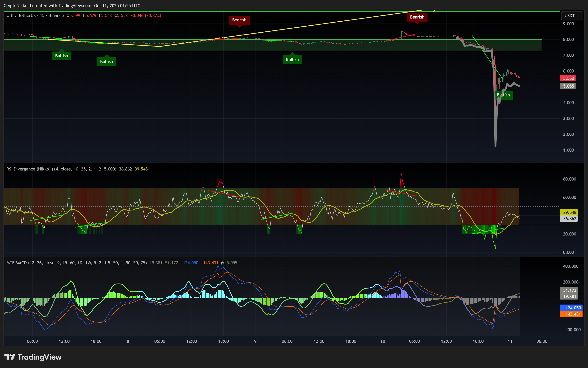Viewport: 588px width, 368px height.
Task: Click the −143.431 value in MACD legend
Action: coord(210,263)
